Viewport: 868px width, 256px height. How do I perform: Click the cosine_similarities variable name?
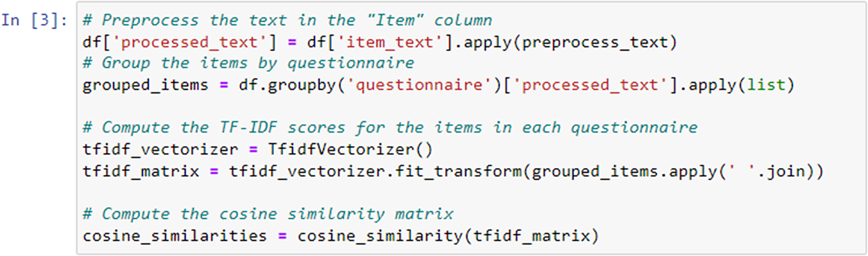(175, 236)
